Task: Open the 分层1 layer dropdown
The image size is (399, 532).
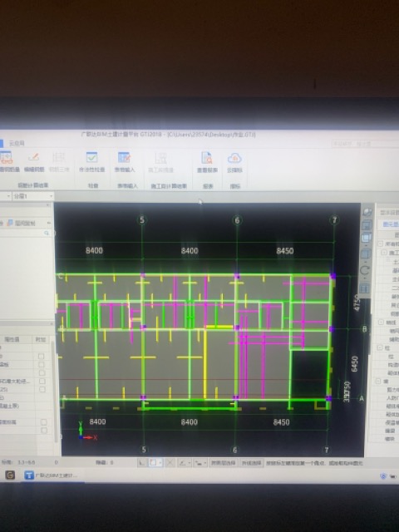Action: (x=33, y=196)
